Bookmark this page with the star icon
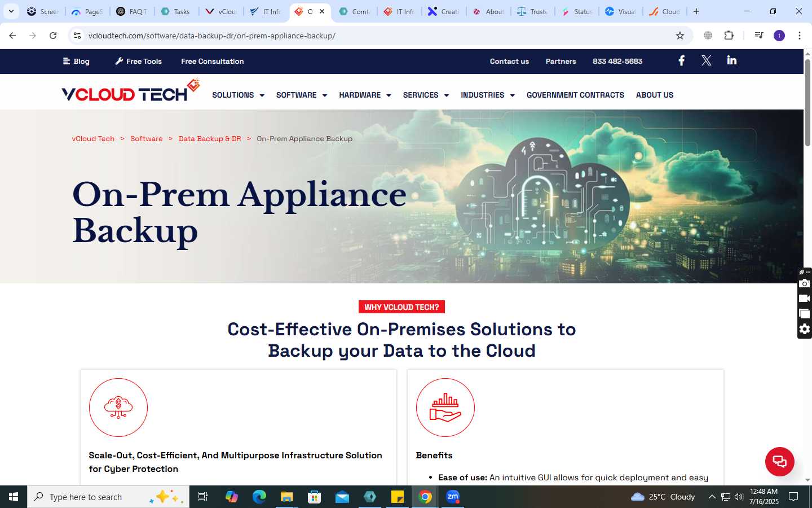The height and width of the screenshot is (508, 812). point(680,36)
